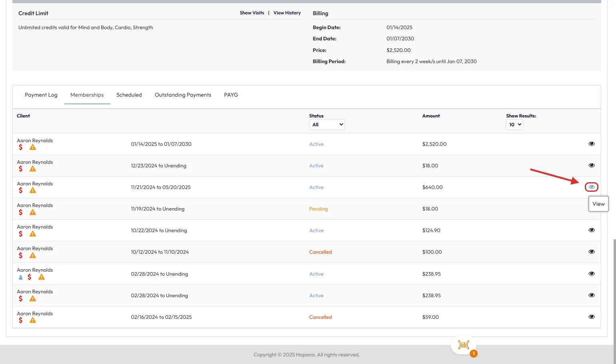The image size is (616, 364).
Task: Click the warning icon on the $124.90 row
Action: click(x=33, y=234)
